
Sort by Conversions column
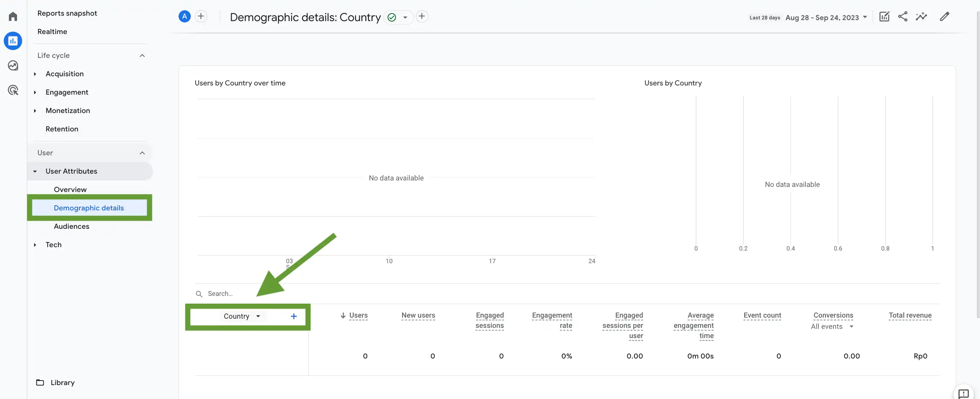(833, 315)
